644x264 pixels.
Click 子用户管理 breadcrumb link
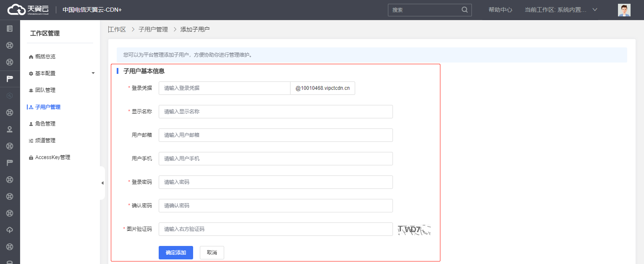(x=153, y=29)
